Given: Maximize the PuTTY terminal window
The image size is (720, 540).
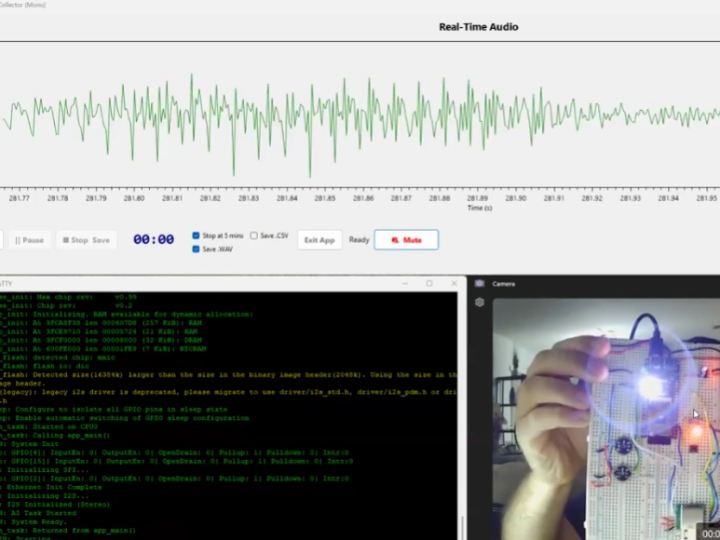Looking at the screenshot, I should pos(428,284).
